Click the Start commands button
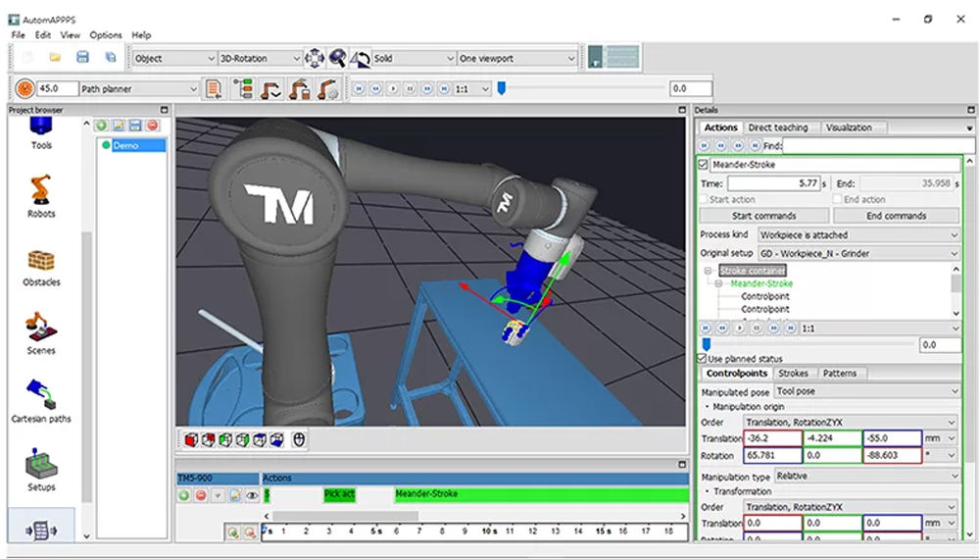The height and width of the screenshot is (559, 980). 763,216
